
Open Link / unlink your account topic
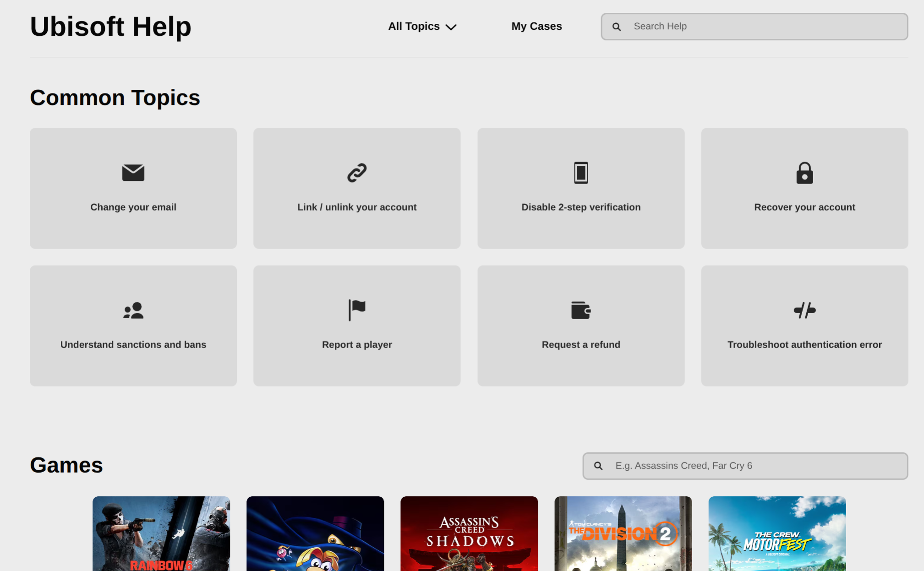pos(357,188)
